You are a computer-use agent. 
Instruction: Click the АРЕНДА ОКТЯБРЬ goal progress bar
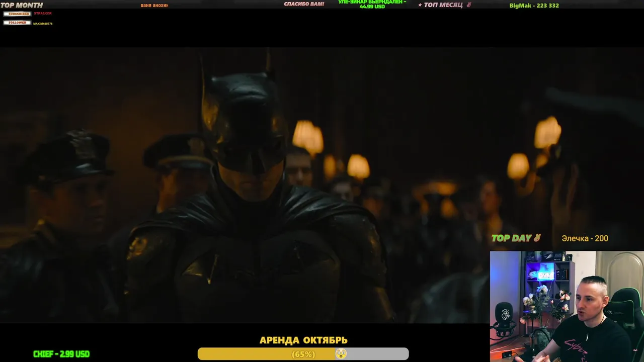click(x=303, y=354)
